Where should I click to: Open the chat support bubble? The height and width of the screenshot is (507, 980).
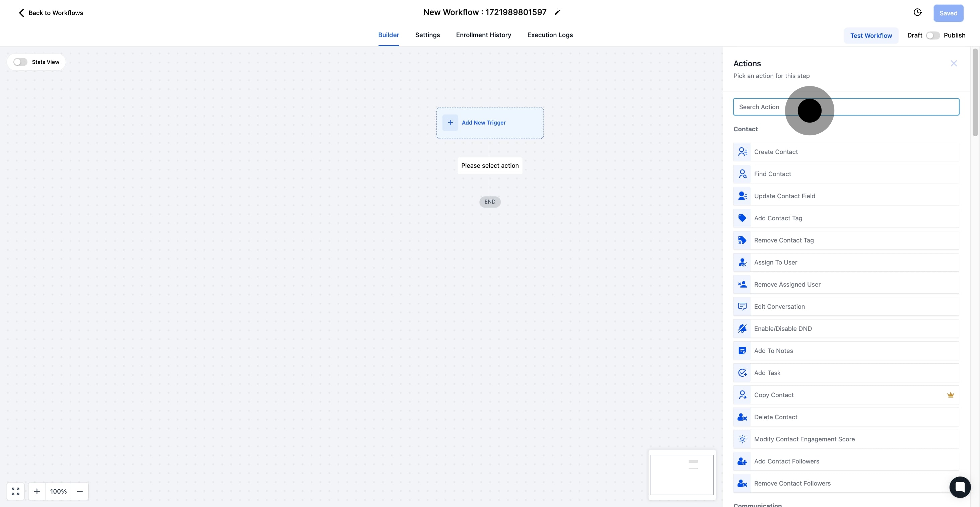point(960,487)
